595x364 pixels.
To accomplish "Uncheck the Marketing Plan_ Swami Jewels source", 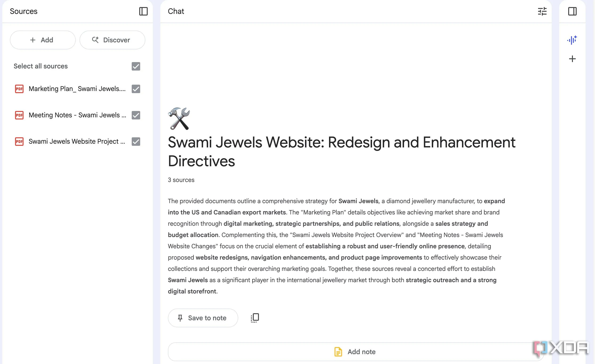I will pyautogui.click(x=136, y=89).
